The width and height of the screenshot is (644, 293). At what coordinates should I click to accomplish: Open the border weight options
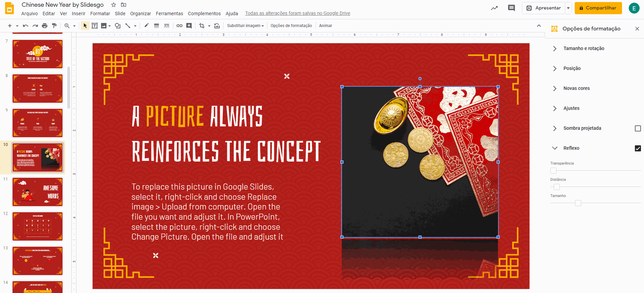click(157, 26)
